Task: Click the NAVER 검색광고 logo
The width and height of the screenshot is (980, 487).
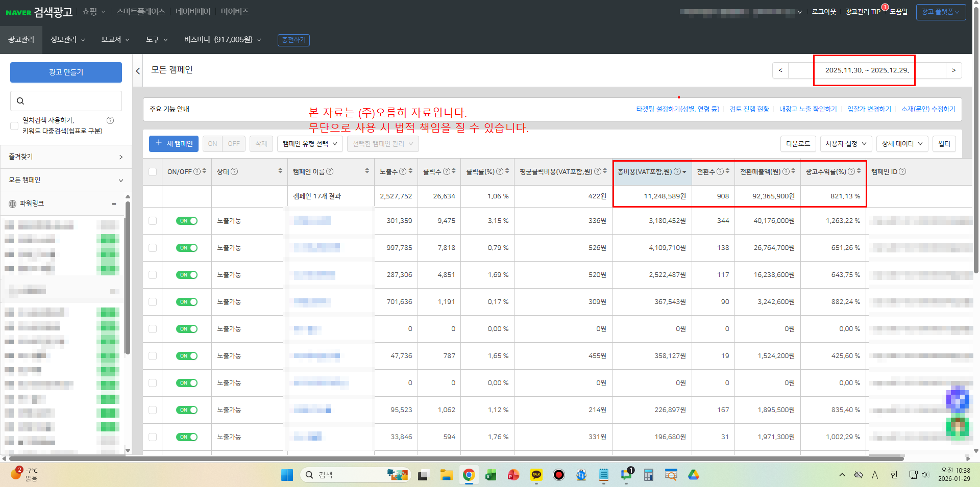Action: coord(39,12)
